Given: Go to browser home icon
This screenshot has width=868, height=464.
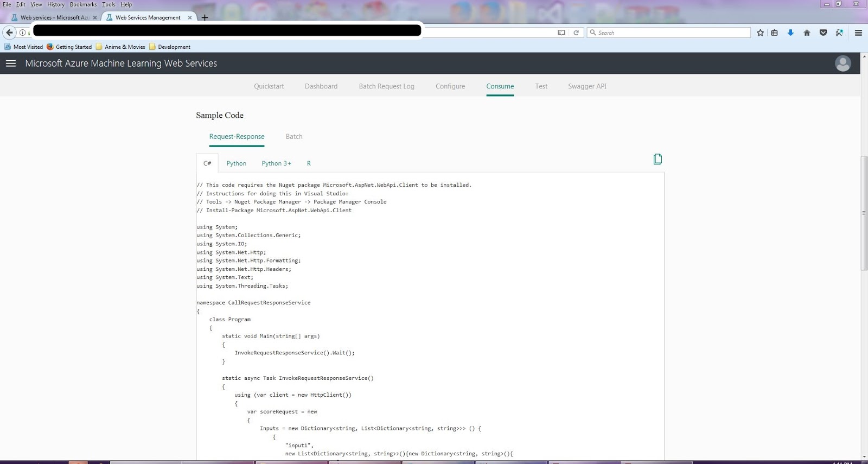Looking at the screenshot, I should [x=807, y=33].
